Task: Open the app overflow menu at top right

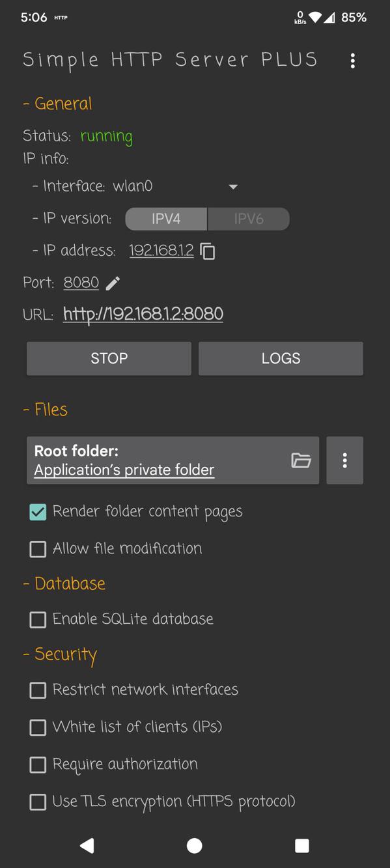Action: [x=352, y=61]
